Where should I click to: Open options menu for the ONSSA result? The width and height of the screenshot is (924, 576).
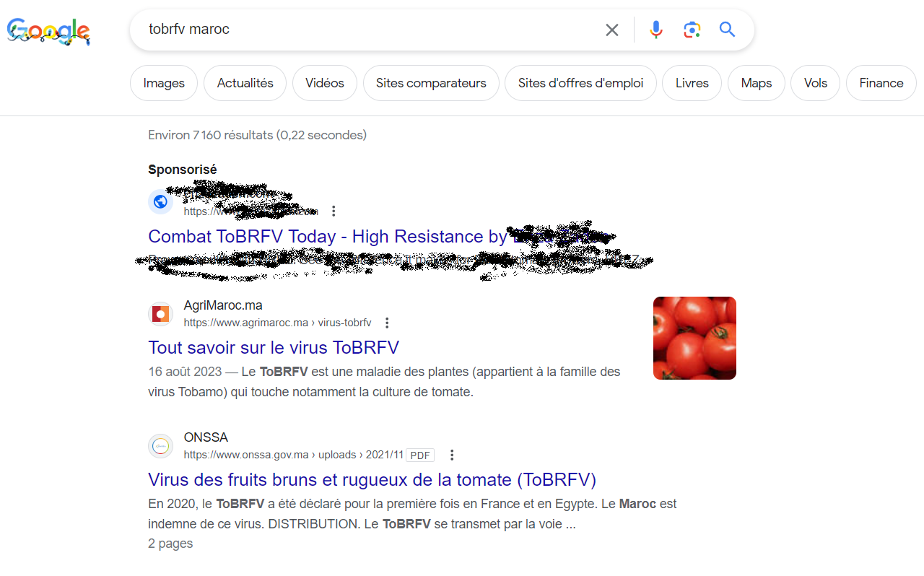(x=452, y=455)
